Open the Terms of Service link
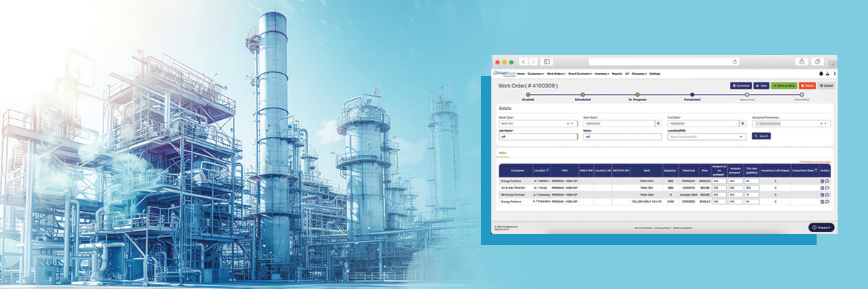The height and width of the screenshot is (289, 868). point(643,228)
